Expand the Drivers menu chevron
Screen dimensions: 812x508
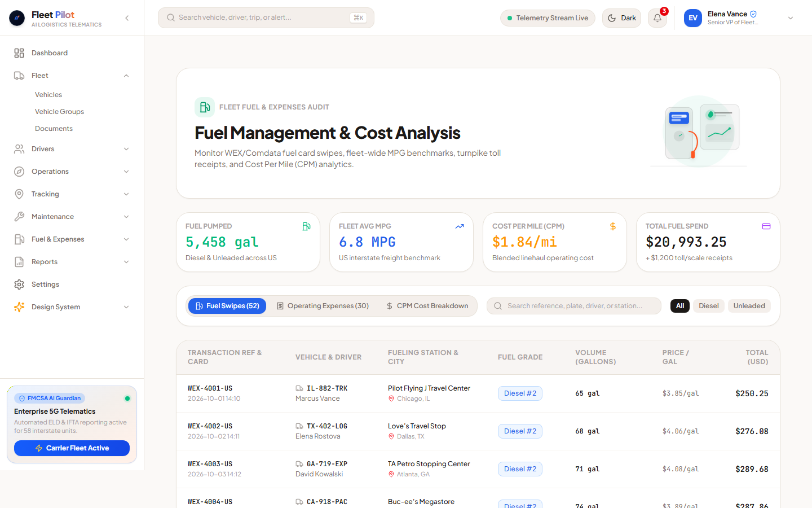click(x=126, y=149)
